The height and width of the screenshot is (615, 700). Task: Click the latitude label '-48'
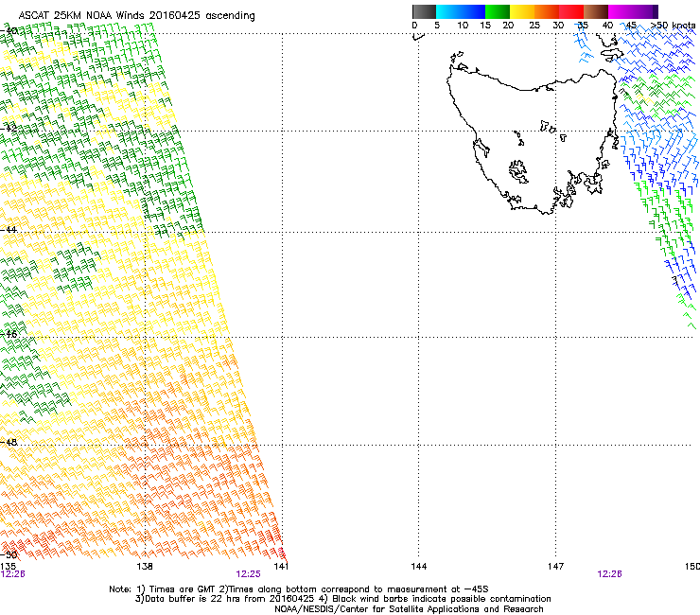[9, 442]
